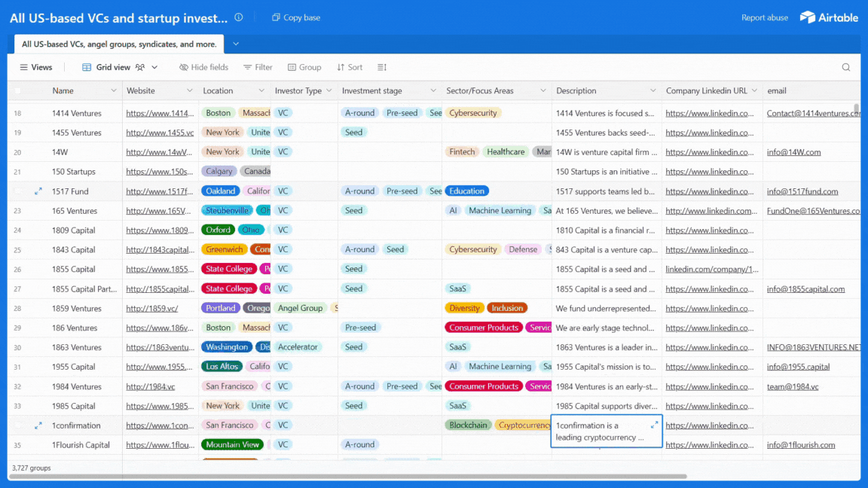Click the Angel Group tag in 1859 Ventures row
The image size is (868, 488).
pos(300,308)
